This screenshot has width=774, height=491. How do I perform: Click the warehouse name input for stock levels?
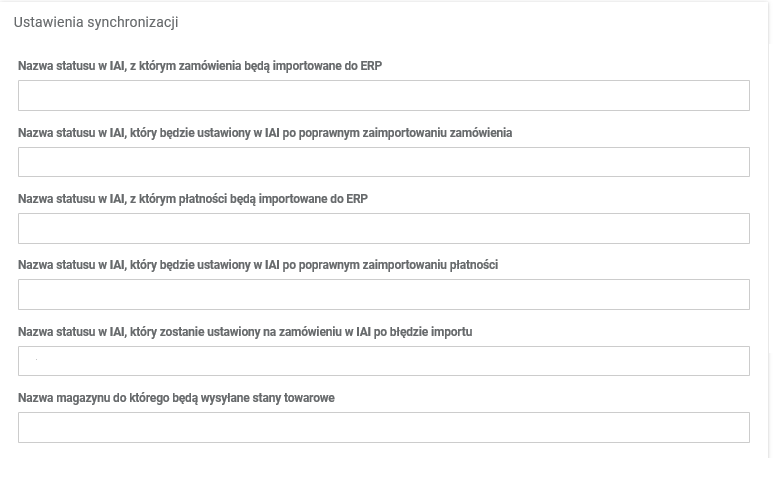tap(383, 428)
